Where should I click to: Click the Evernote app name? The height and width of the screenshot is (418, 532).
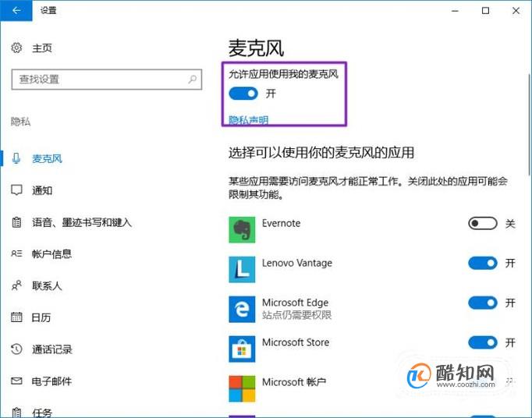282,223
